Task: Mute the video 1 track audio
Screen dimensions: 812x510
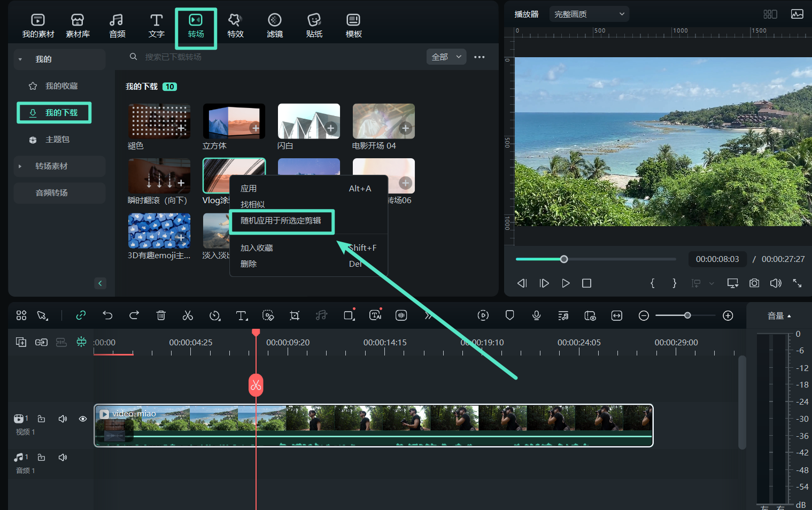Action: click(x=63, y=419)
